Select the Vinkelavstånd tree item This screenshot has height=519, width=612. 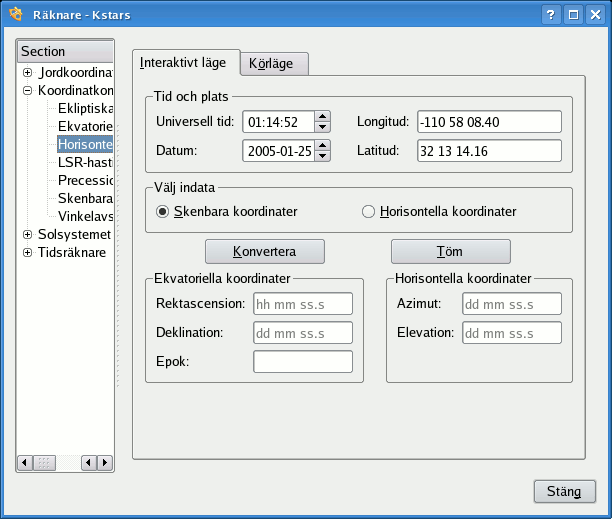(x=85, y=216)
